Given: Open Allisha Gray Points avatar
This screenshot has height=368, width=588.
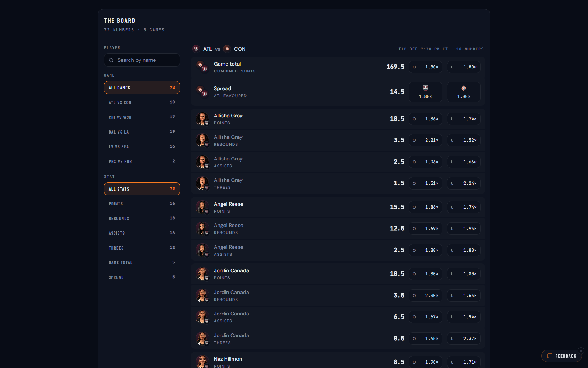Looking at the screenshot, I should 202,119.
